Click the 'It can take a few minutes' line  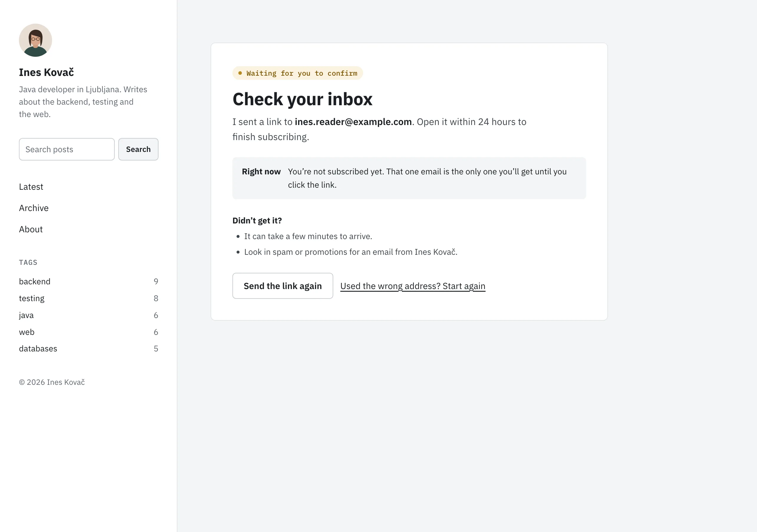pyautogui.click(x=308, y=236)
